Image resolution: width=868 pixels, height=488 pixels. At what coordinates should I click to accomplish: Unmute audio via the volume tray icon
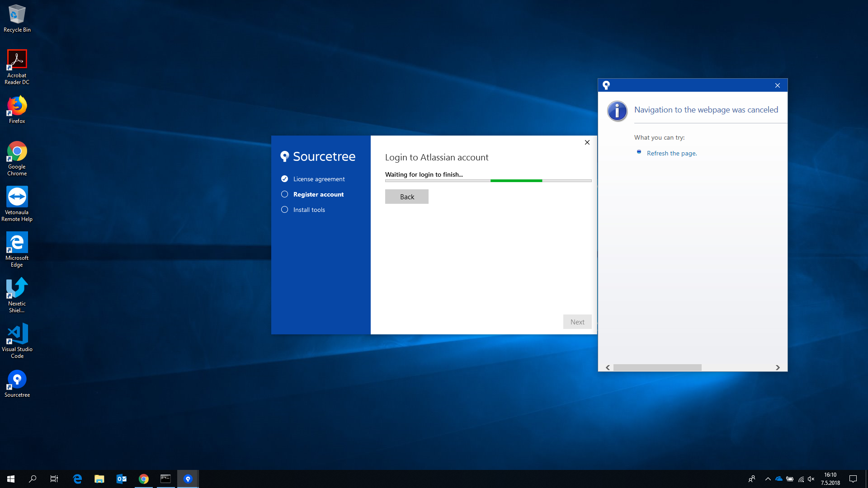811,479
